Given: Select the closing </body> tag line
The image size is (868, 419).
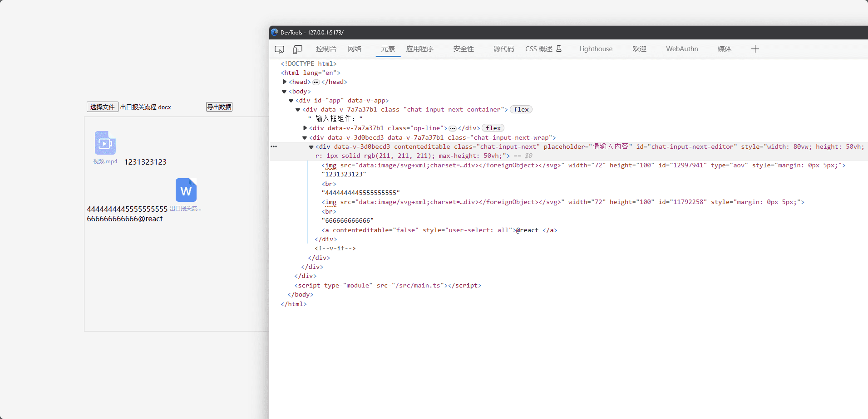Looking at the screenshot, I should [x=301, y=294].
